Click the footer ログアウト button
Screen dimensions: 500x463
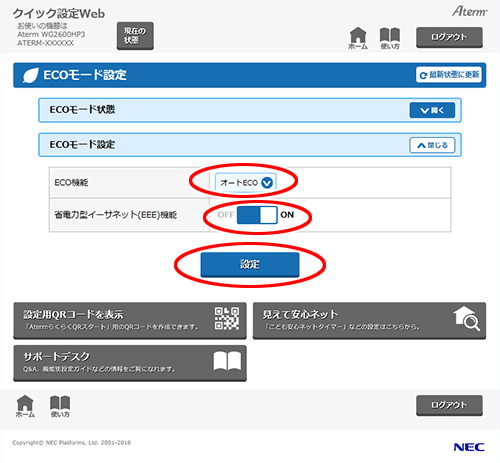[x=449, y=405]
